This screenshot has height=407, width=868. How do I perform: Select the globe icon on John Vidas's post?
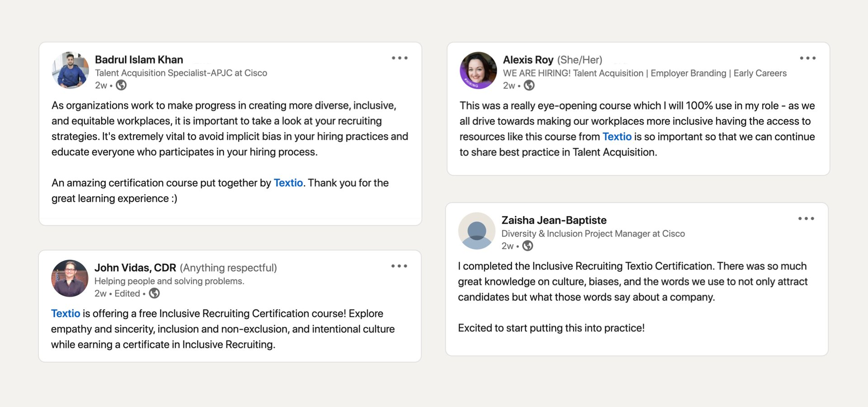pyautogui.click(x=154, y=293)
